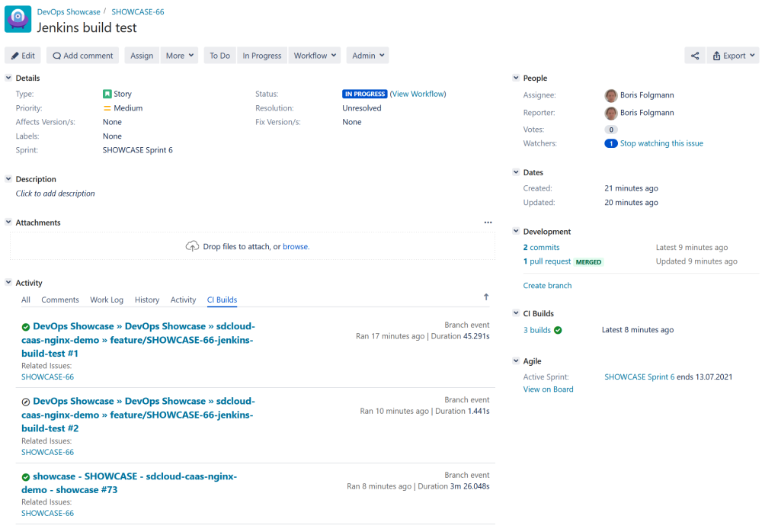This screenshot has width=762, height=532.
Task: Collapse the Details section
Action: (8, 78)
